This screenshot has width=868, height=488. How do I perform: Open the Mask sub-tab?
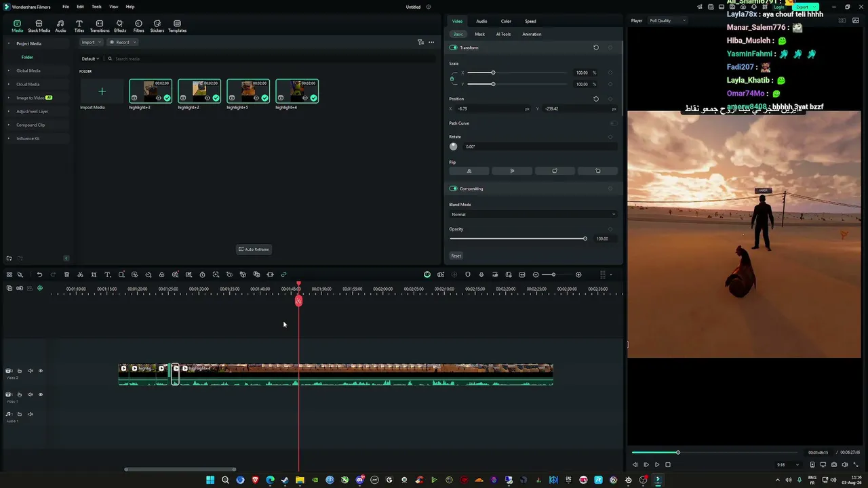point(480,34)
